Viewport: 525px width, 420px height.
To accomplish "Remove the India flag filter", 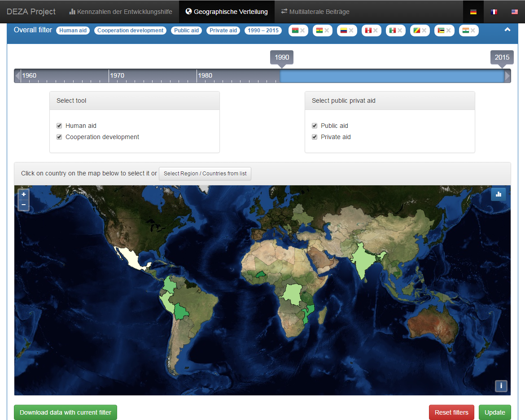I will coord(473,31).
